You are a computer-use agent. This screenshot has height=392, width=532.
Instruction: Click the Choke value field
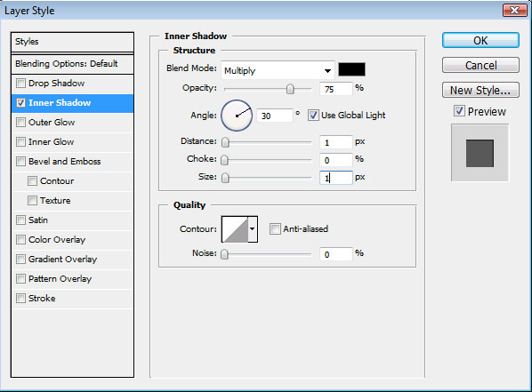[x=336, y=160]
